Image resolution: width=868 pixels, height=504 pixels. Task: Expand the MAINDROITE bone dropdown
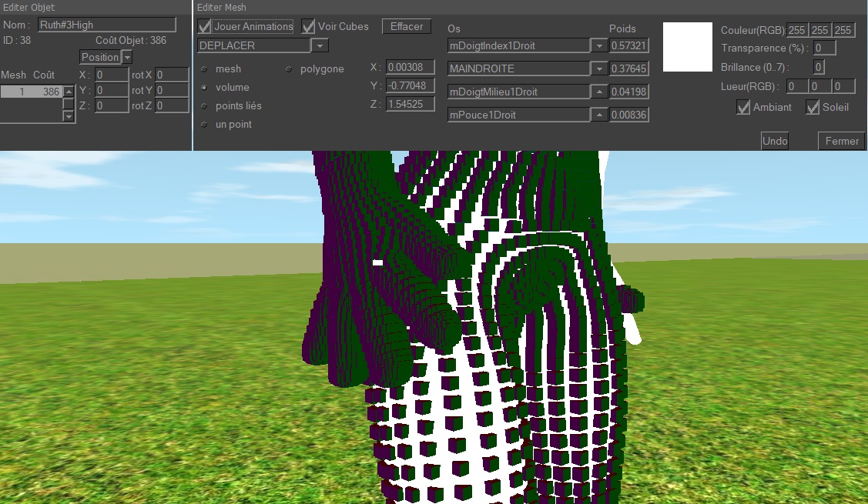[x=598, y=69]
